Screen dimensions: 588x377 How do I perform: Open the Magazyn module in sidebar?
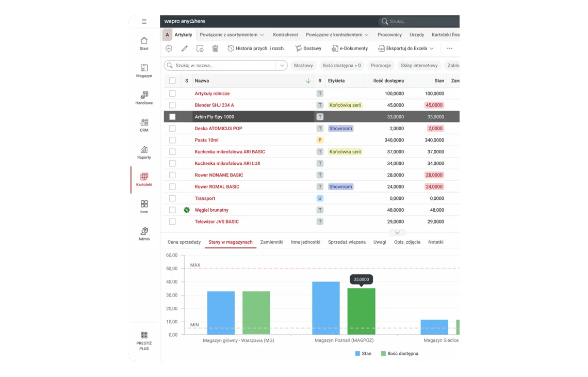[x=144, y=71]
